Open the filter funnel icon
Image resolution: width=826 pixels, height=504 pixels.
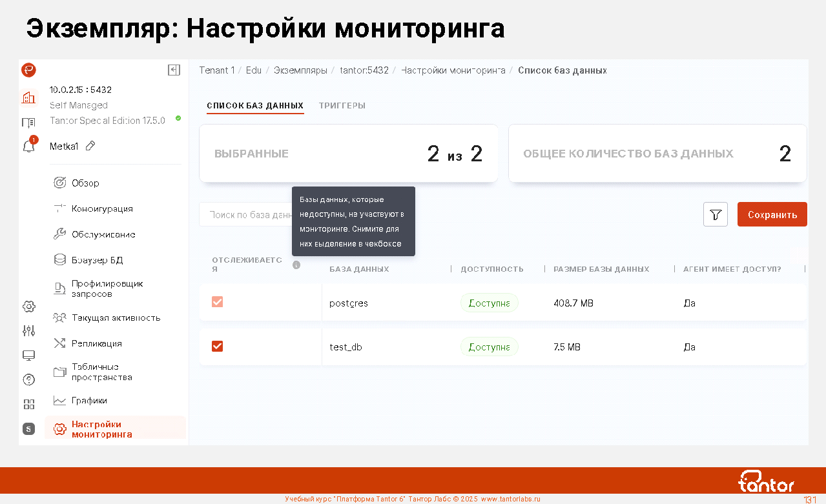click(715, 215)
